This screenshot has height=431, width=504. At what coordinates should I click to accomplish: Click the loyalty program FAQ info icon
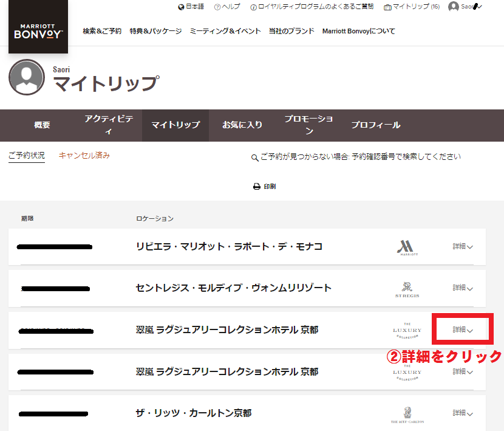coord(254,7)
